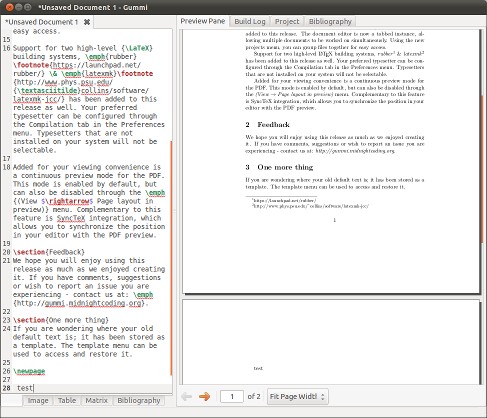Click 'test' text on second preview page
Image resolution: width=487 pixels, height=418 pixels.
pos(258,368)
